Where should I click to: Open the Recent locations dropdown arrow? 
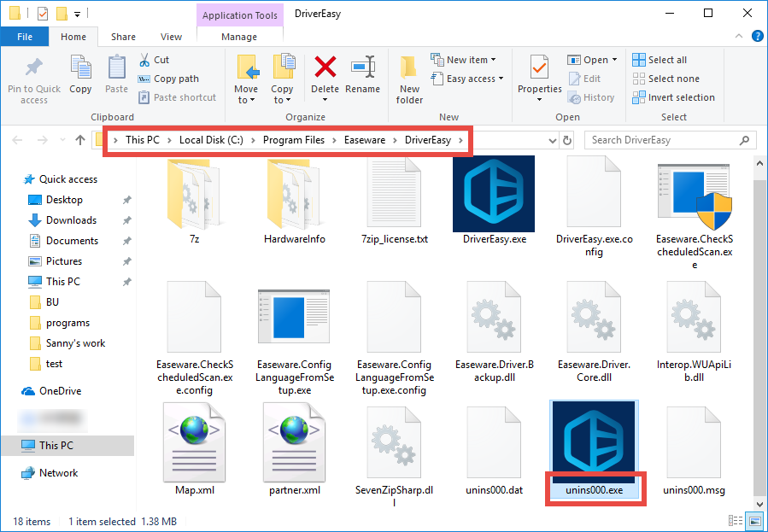tap(62, 140)
